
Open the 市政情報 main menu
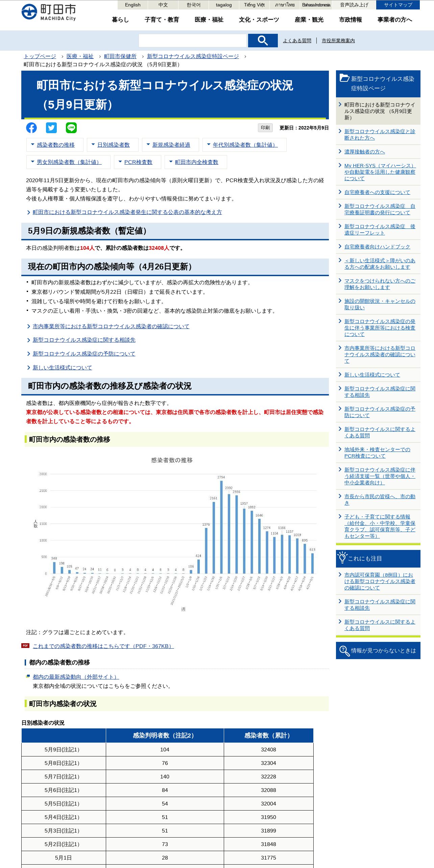(351, 20)
